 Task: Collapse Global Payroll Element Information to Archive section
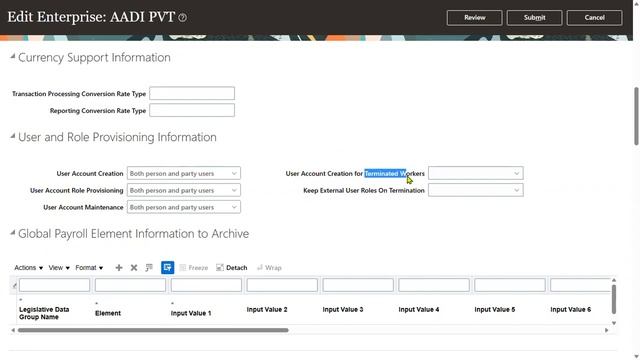[x=13, y=233]
